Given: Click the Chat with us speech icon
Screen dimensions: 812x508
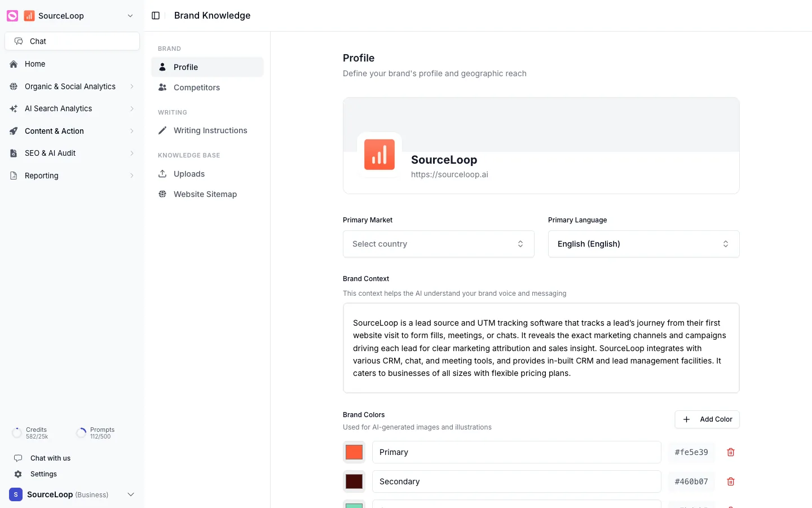Looking at the screenshot, I should coord(18,458).
